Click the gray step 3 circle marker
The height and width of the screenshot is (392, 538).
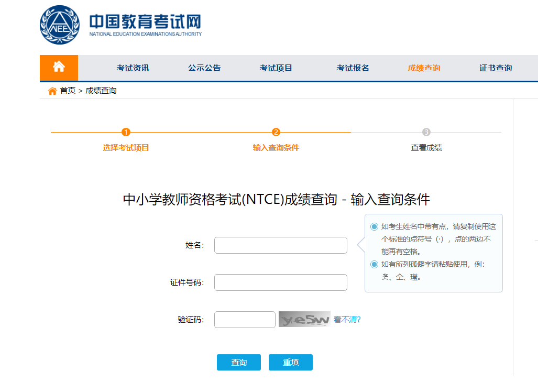click(426, 132)
